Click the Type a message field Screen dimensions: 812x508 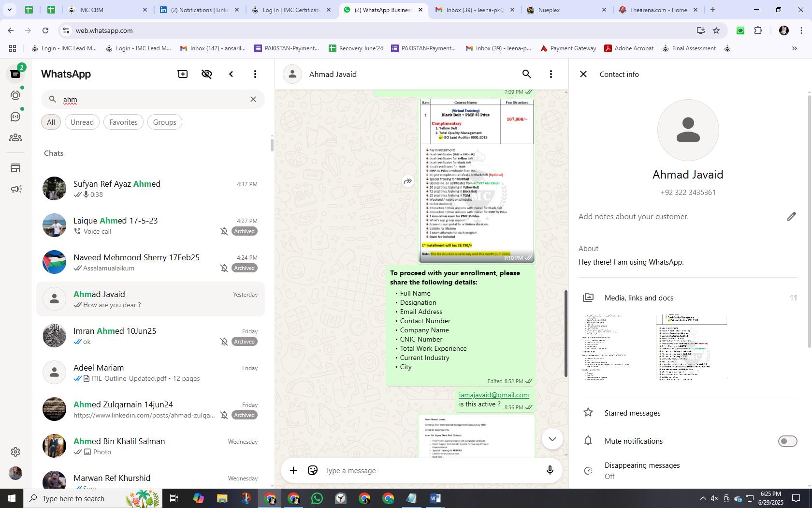(x=430, y=470)
